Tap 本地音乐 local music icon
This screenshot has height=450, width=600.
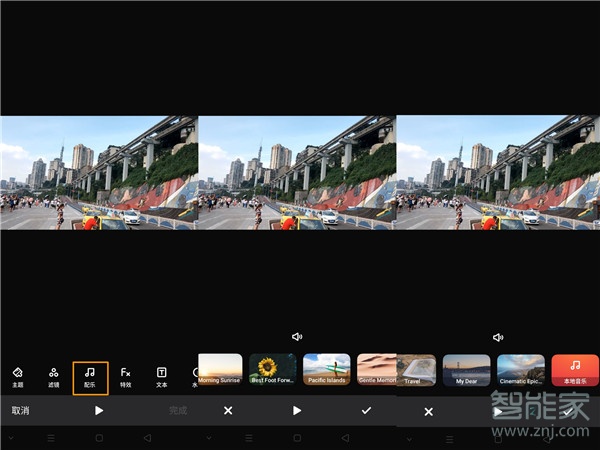click(575, 370)
